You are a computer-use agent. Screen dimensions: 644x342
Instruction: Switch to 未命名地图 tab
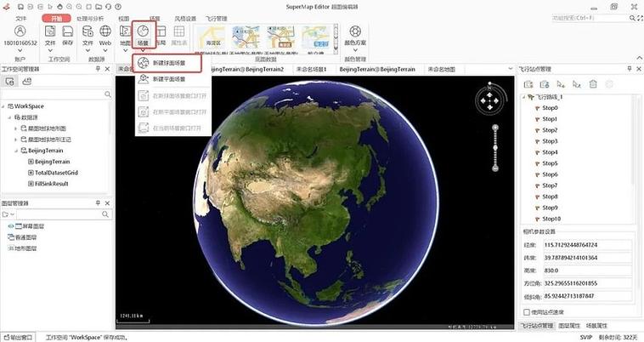442,69
